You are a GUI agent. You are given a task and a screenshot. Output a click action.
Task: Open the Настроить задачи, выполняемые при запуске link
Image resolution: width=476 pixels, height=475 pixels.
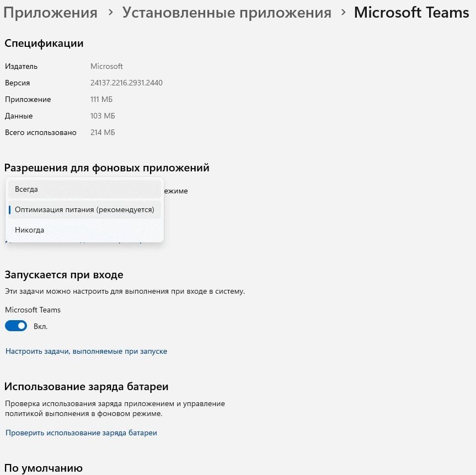coord(86,351)
